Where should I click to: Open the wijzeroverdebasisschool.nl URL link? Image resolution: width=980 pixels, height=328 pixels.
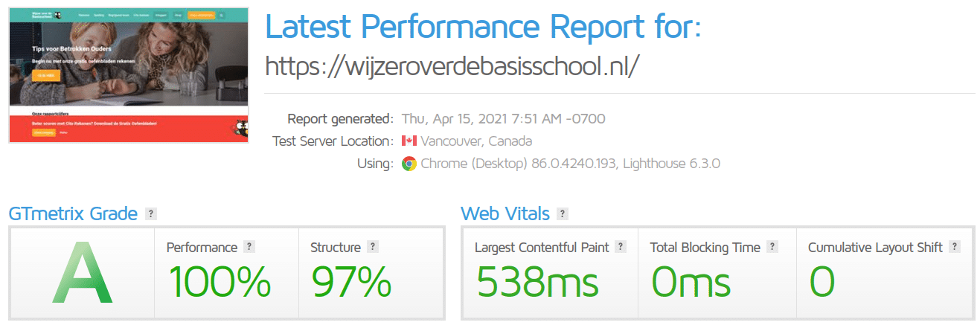point(452,66)
